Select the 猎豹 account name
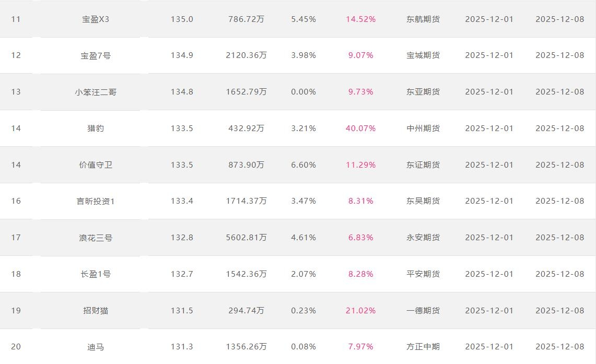The image size is (596, 364). [96, 128]
